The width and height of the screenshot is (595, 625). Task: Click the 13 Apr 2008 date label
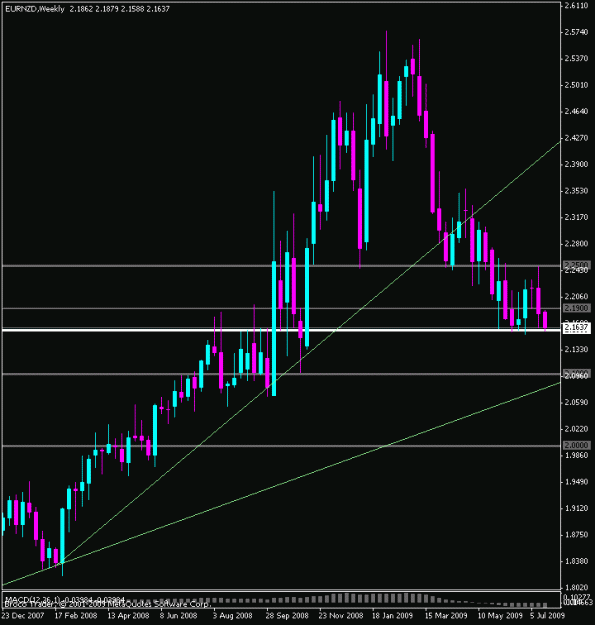coord(128,615)
